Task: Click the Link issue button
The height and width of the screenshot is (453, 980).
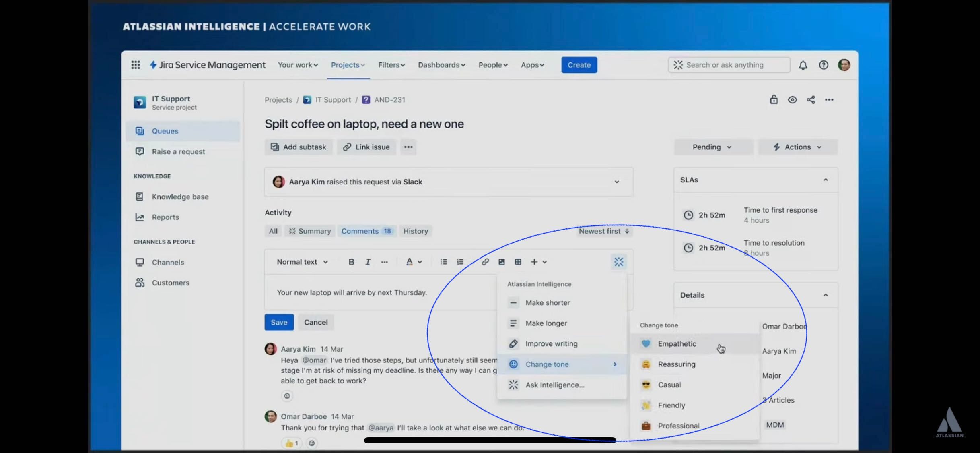Action: coord(366,147)
